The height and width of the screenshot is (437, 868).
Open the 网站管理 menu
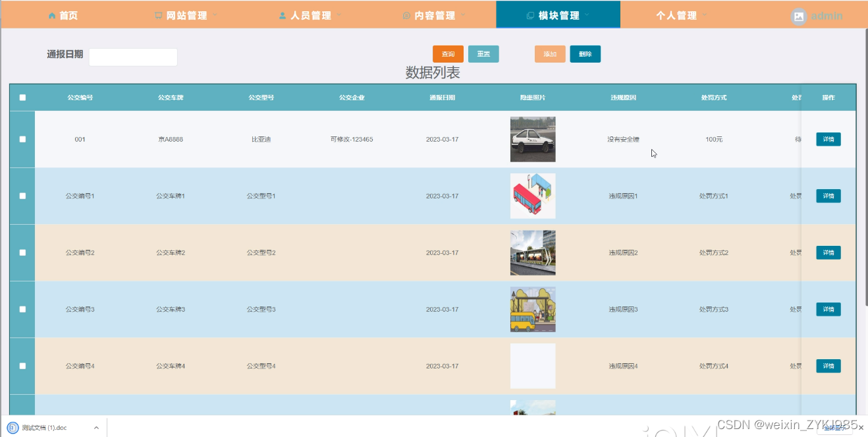pos(186,15)
